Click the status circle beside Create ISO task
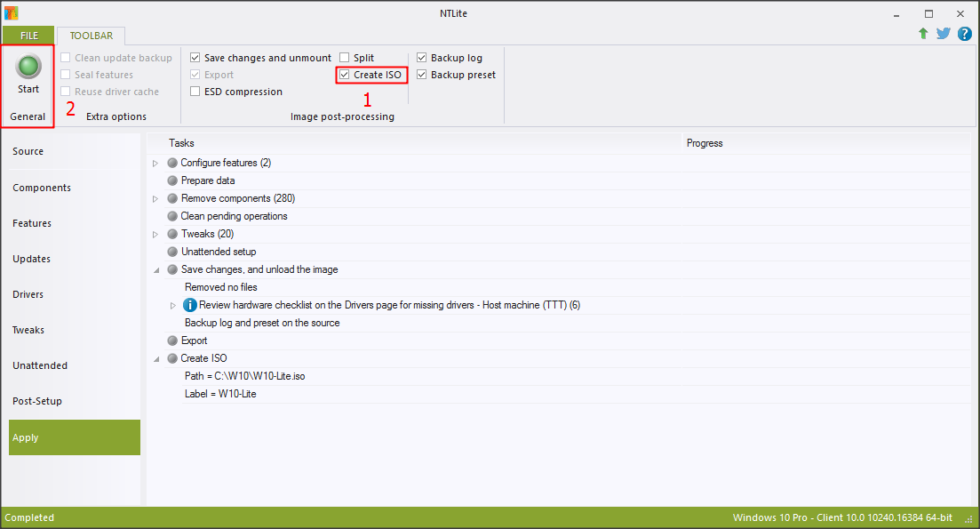The image size is (980, 529). pos(172,358)
